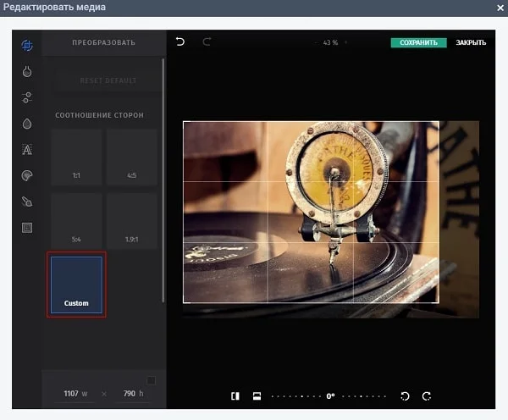The image size is (508, 420).
Task: Open the Frame tool
Action: (x=27, y=228)
